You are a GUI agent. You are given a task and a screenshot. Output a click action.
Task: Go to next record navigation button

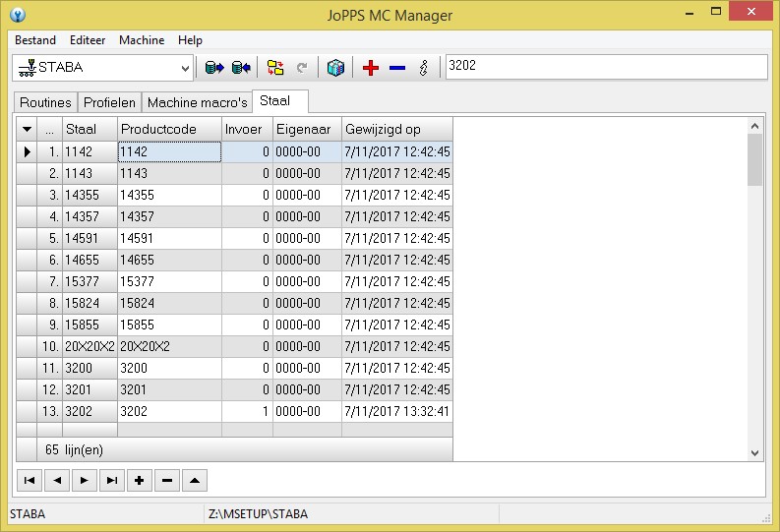coord(85,480)
